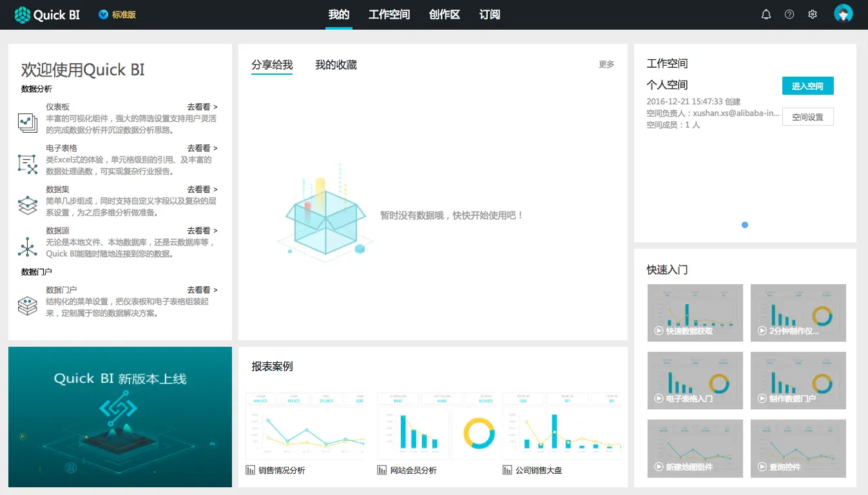Select the 我的收藏 tab
This screenshot has height=495, width=868.
(336, 65)
